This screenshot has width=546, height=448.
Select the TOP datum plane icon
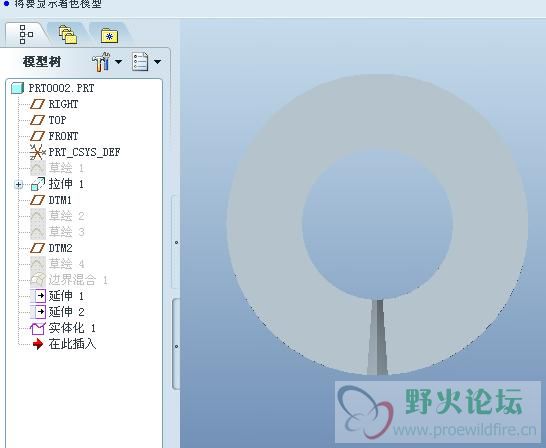point(37,120)
